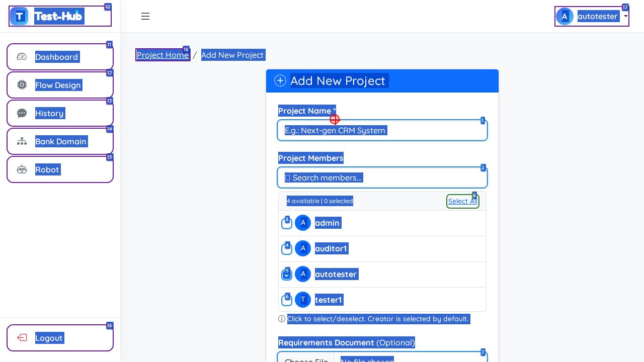Click Choose File for requirements document
644x362 pixels.
tap(306, 358)
